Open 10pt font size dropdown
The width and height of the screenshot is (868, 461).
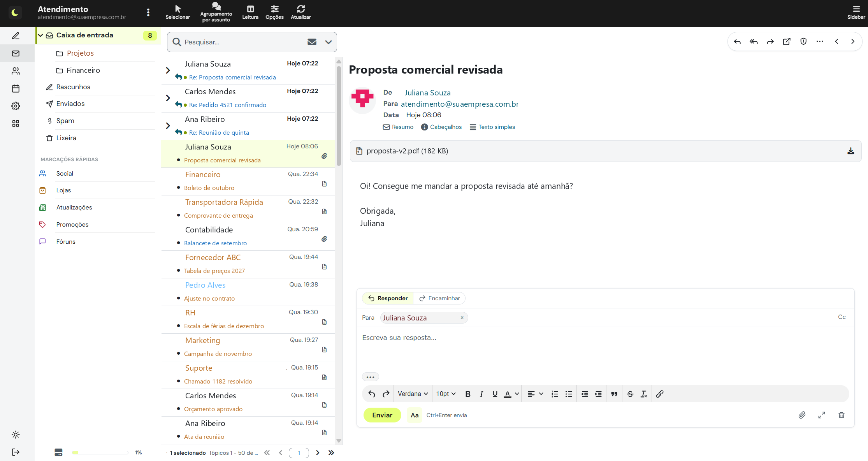click(x=446, y=394)
